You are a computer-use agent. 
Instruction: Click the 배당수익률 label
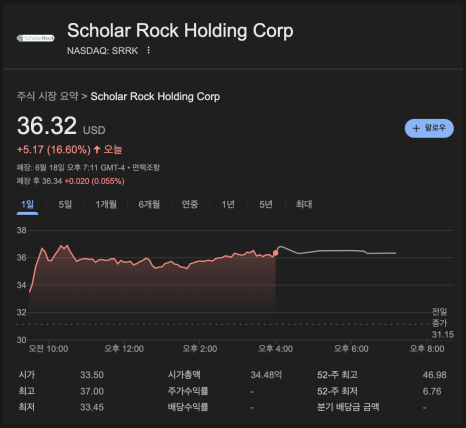point(188,407)
